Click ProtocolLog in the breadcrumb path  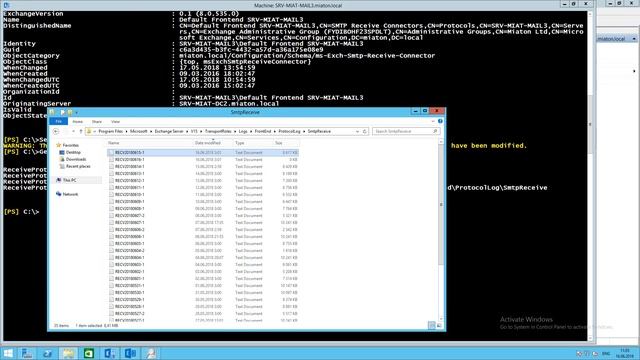coord(289,131)
